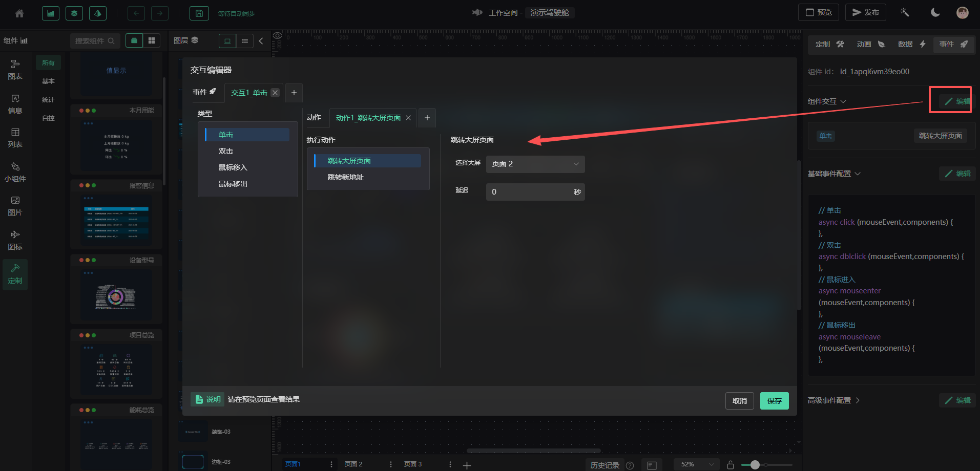This screenshot has height=471, width=980.
Task: Add a new action with plus button
Action: 427,118
